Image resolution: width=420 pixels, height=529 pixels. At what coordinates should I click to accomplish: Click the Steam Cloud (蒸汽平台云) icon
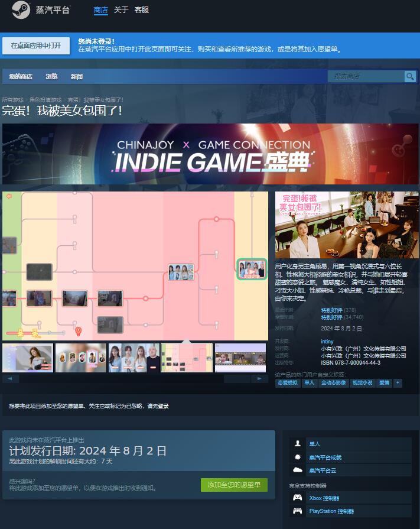click(x=298, y=470)
